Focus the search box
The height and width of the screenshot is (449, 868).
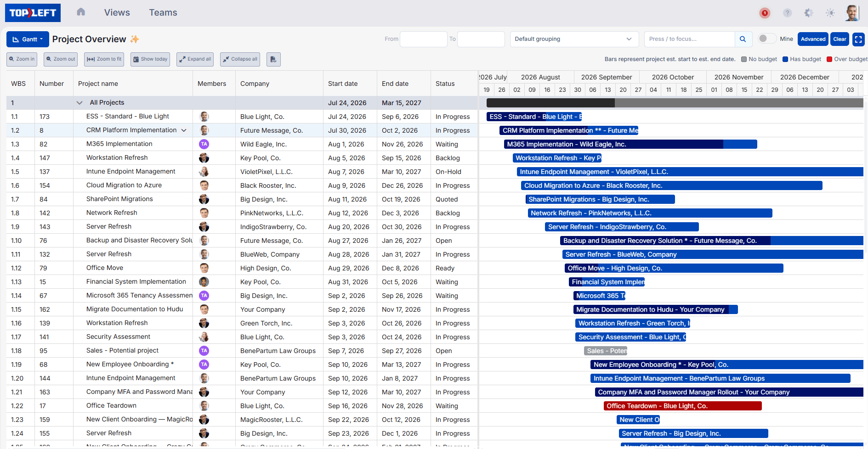(689, 39)
